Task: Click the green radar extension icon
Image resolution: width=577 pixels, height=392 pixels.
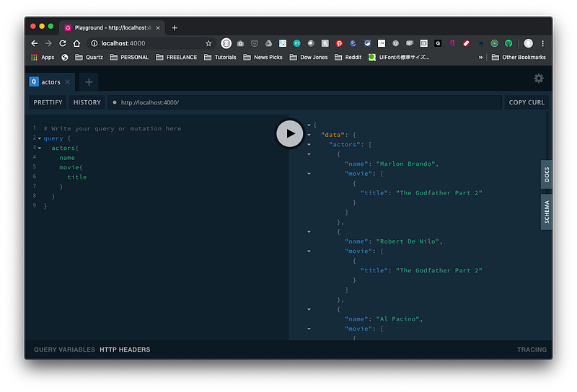Action: click(x=495, y=43)
